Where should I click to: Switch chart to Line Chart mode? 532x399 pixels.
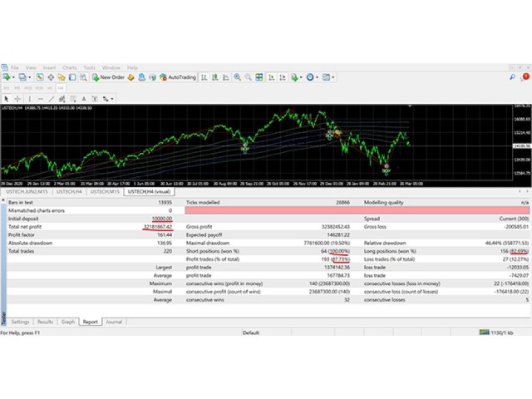pos(225,77)
